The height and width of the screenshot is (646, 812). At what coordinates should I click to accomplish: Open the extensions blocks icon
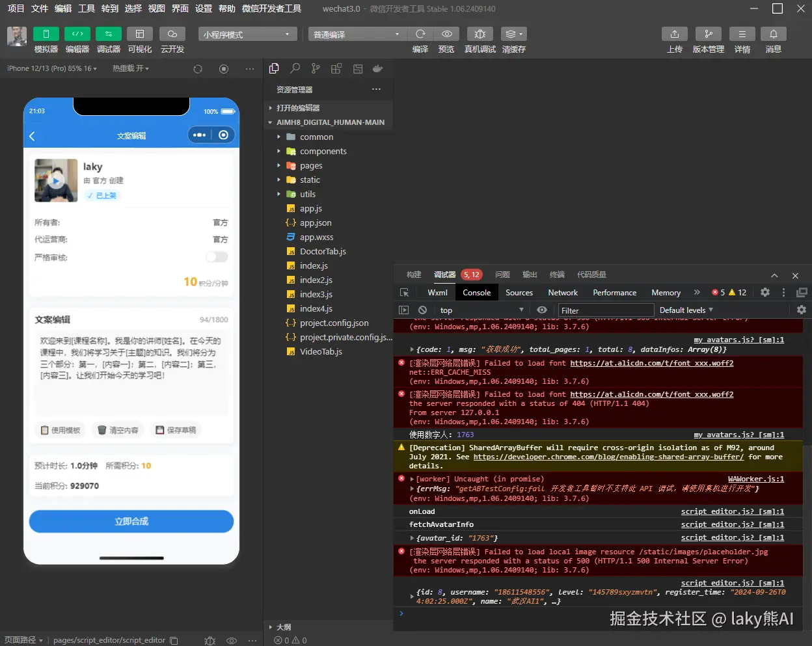336,68
